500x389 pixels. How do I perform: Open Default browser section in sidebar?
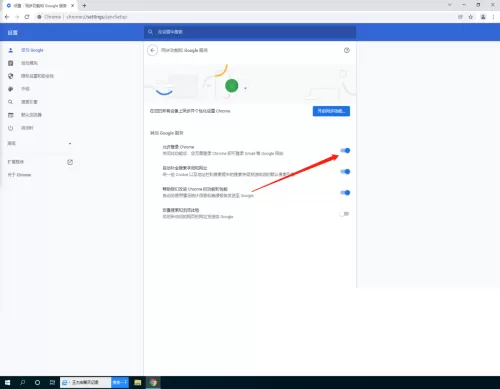31,115
